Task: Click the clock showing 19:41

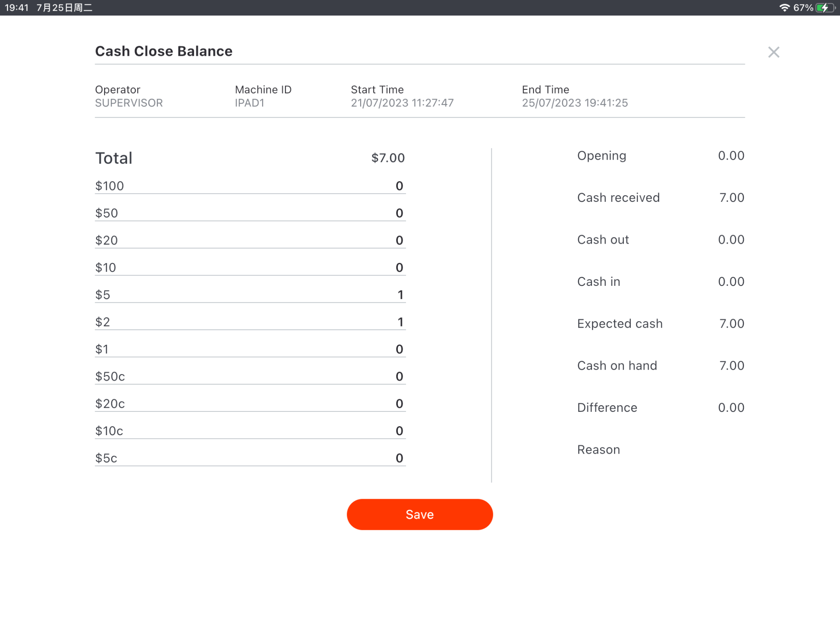Action: [x=17, y=7]
